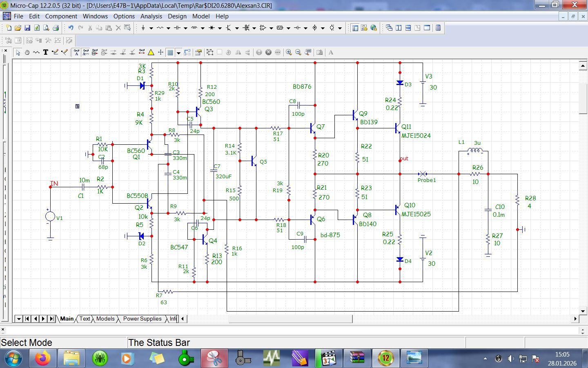588x368 pixels.
Task: Open Firefox from the taskbar
Action: 42,359
